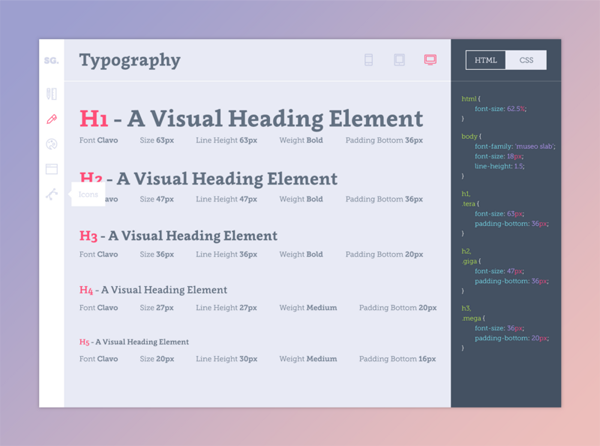Click the html font-size 62.5% code line

pos(501,109)
